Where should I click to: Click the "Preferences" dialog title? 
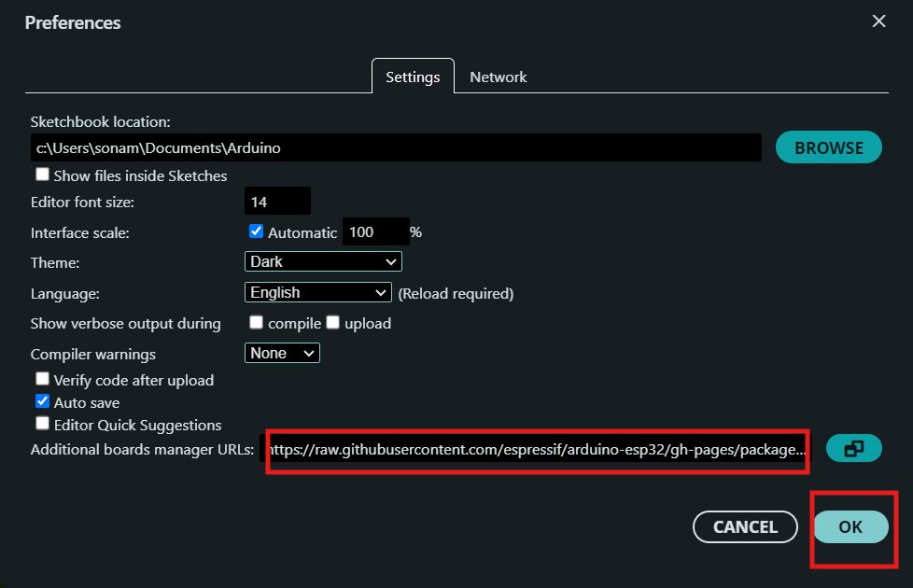tap(73, 22)
